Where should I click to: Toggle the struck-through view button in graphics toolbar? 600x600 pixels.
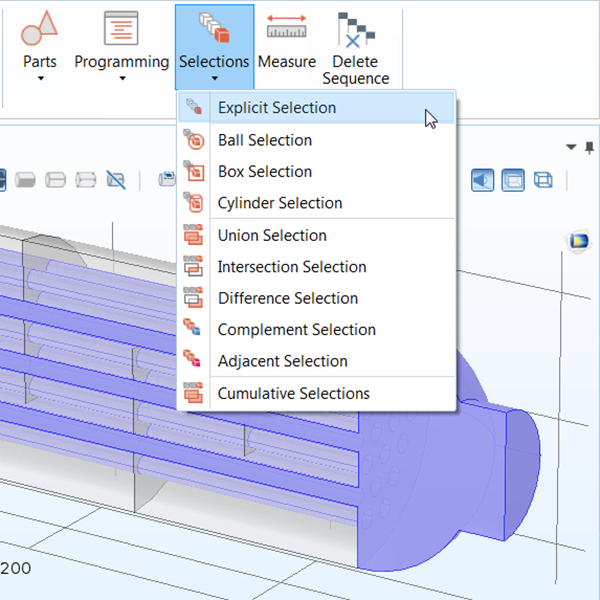pos(116,180)
